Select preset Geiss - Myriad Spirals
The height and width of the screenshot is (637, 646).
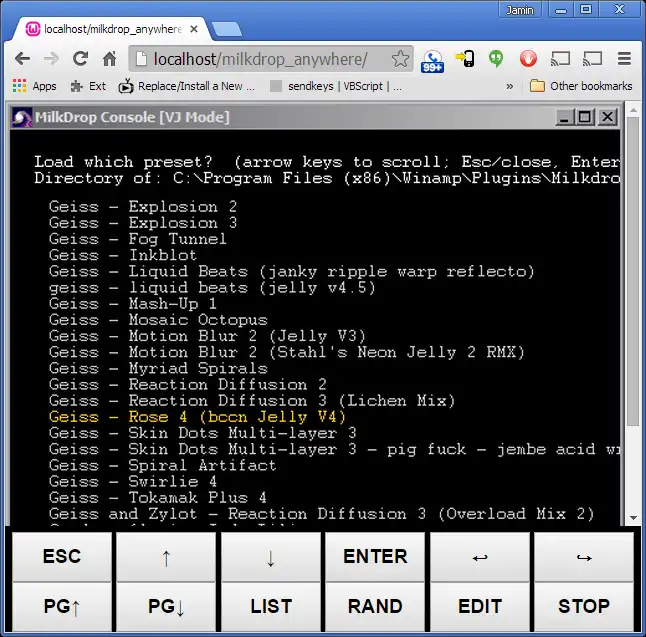[158, 368]
